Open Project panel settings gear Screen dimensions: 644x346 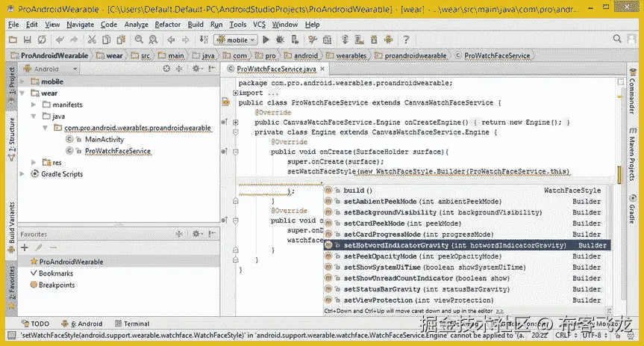click(196, 69)
